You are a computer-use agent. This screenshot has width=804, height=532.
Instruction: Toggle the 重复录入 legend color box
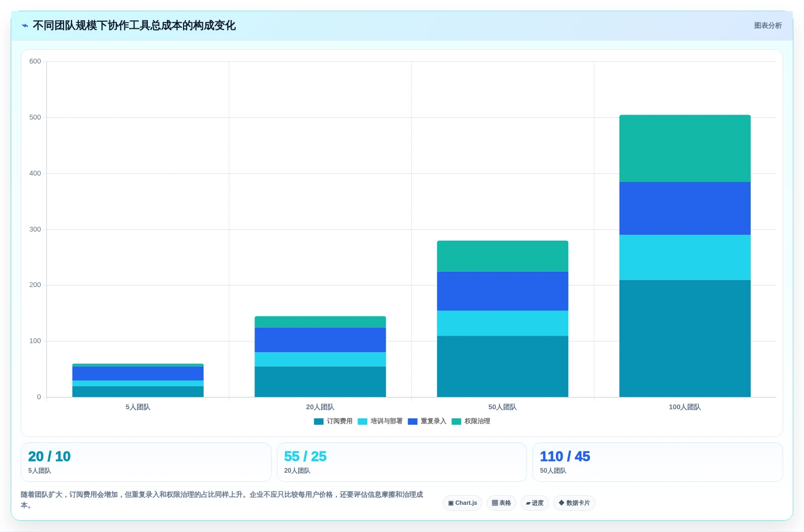[x=412, y=422]
